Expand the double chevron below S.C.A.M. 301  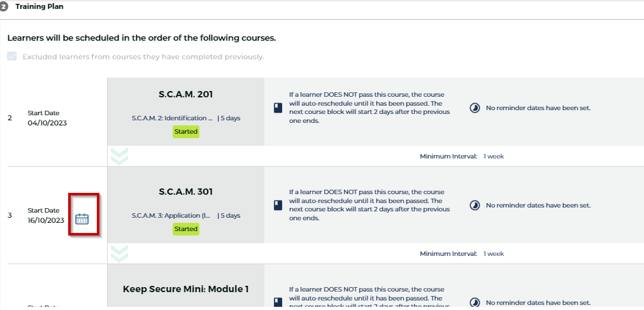pos(119,253)
